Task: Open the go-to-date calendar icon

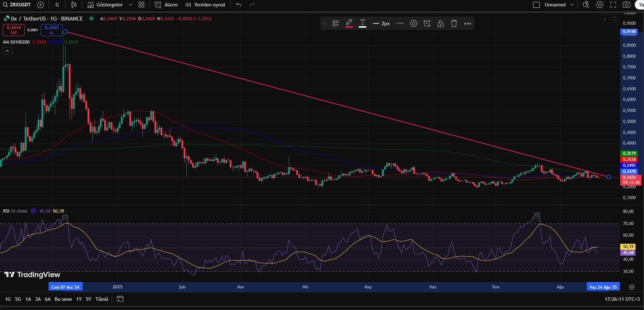Action: click(120, 299)
